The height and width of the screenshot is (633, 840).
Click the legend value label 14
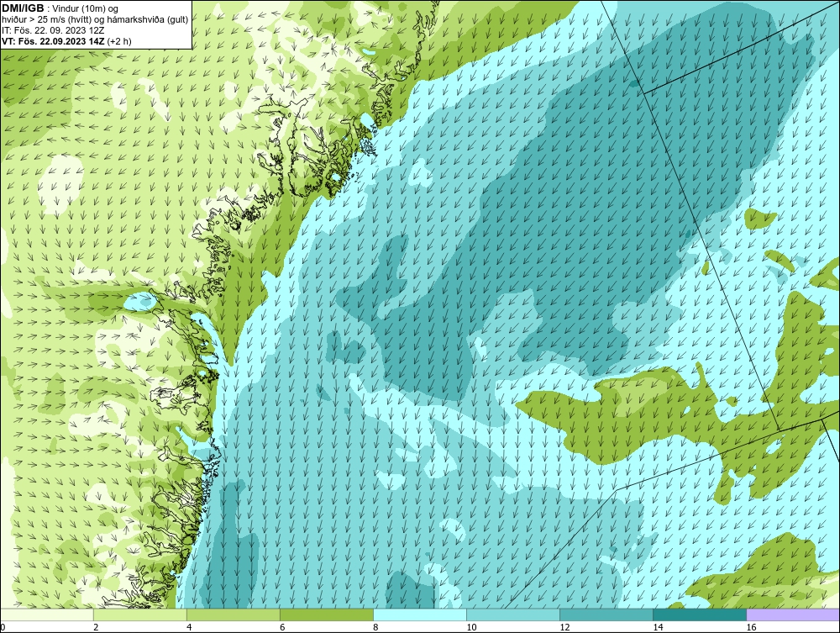click(x=658, y=628)
